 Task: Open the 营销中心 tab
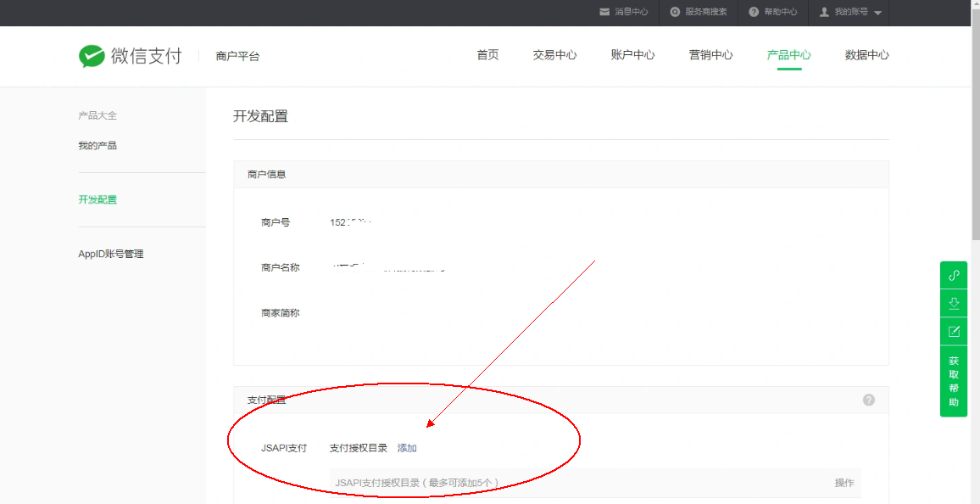coord(710,55)
